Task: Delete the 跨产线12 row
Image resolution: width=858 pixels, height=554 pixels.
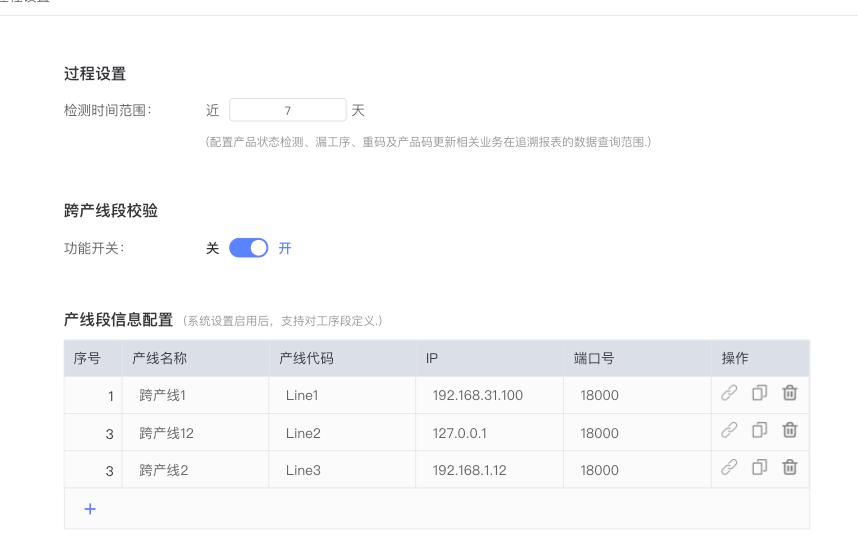Action: coord(789,431)
